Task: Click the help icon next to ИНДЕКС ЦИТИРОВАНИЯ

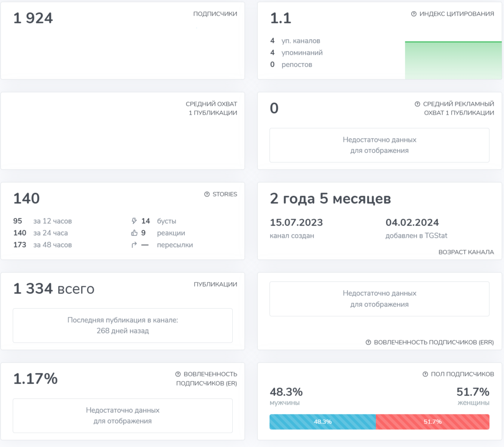Action: 413,14
